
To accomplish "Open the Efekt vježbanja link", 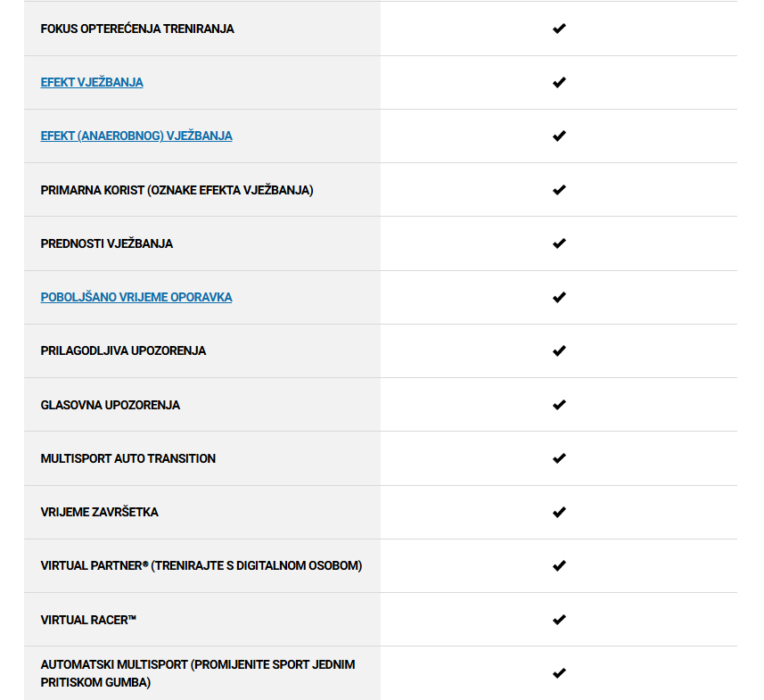I will click(92, 82).
